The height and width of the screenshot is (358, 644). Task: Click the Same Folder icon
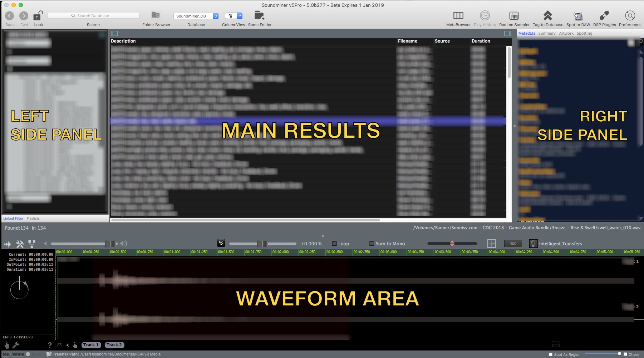point(259,15)
